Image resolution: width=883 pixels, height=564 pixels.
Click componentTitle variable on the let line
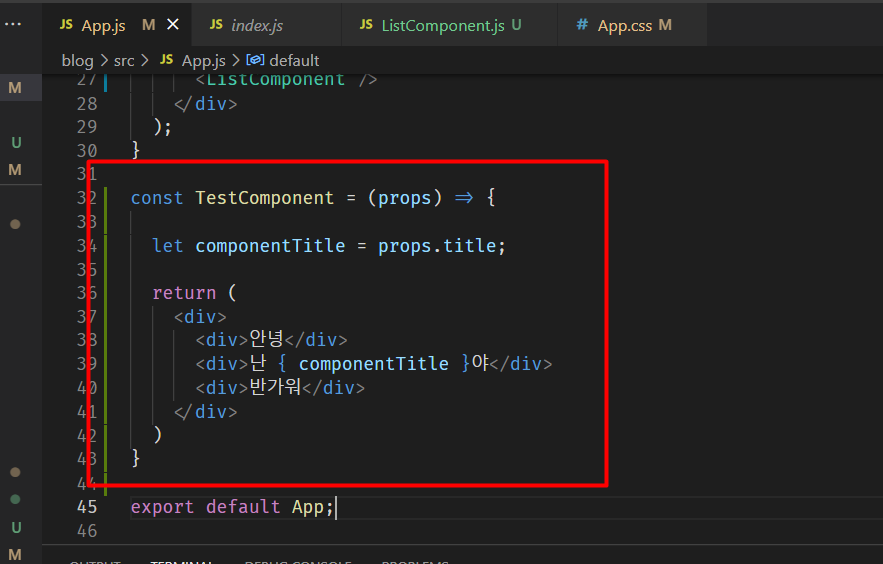pos(270,246)
